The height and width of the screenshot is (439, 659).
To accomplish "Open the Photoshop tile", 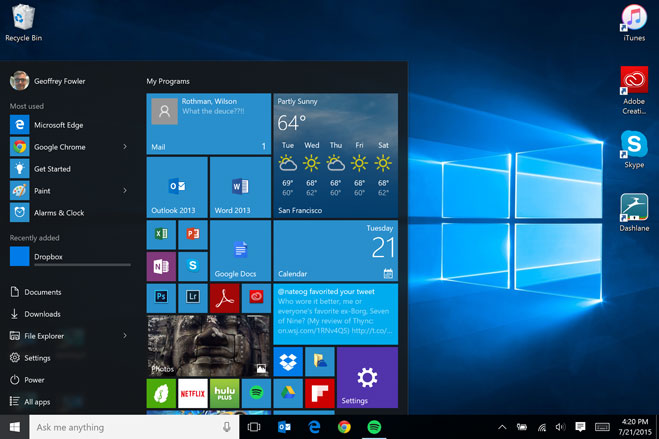I will click(x=161, y=297).
